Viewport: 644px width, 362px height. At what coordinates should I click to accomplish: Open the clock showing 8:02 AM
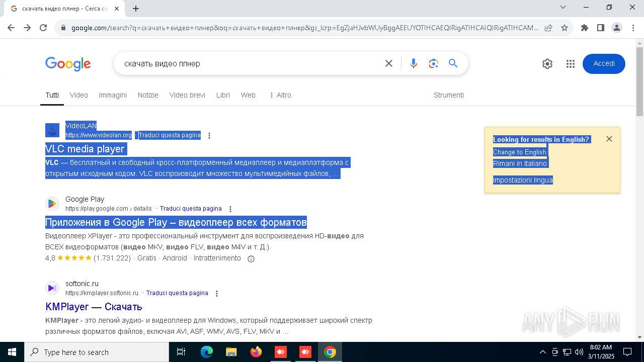click(601, 352)
